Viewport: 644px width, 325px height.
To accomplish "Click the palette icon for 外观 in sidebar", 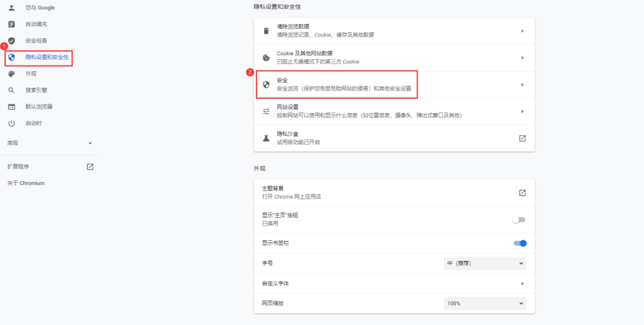I will 11,74.
